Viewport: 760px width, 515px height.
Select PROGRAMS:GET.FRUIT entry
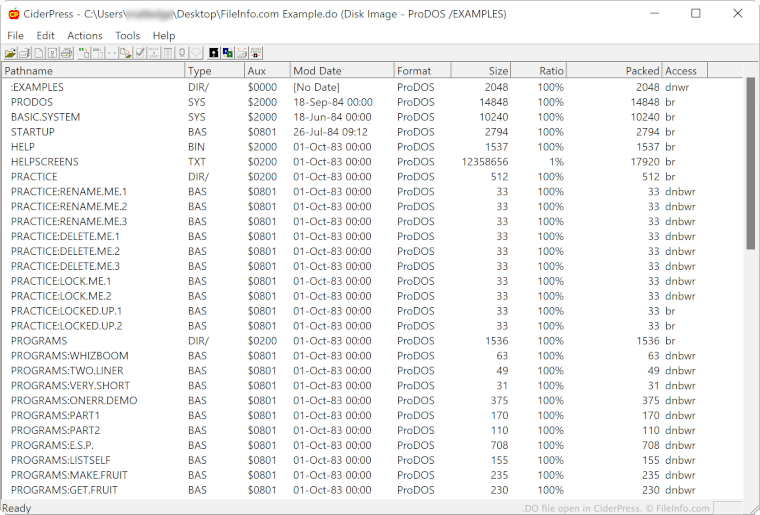[x=372, y=490]
